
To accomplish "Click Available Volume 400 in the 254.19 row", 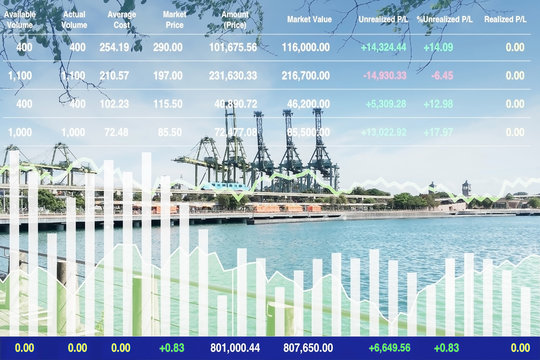I will tap(24, 47).
